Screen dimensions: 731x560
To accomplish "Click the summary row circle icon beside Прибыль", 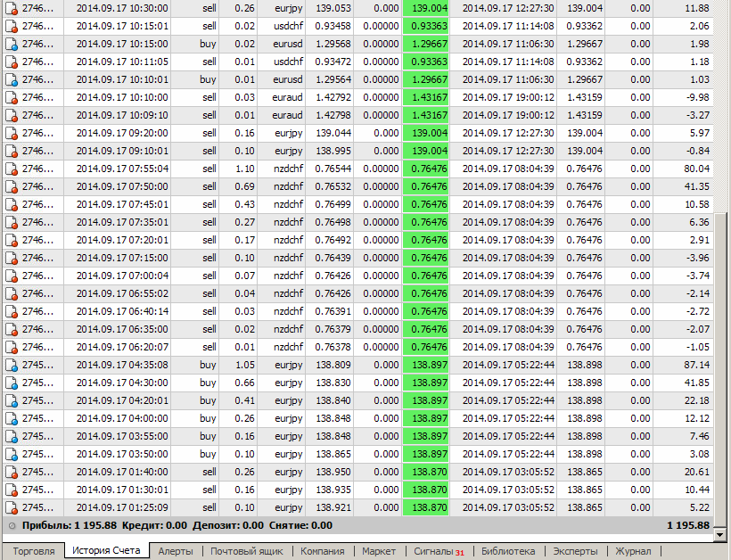I will tap(12, 526).
